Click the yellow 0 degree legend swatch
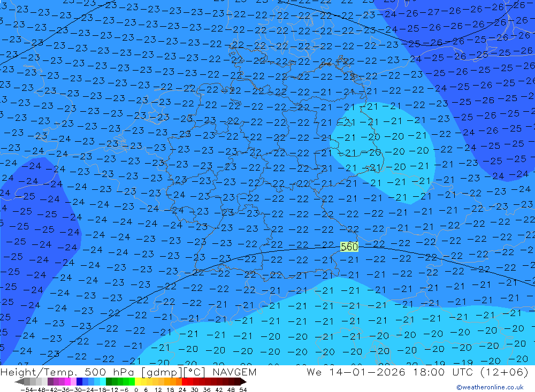Viewport: 535px width, 392px height. point(138,381)
